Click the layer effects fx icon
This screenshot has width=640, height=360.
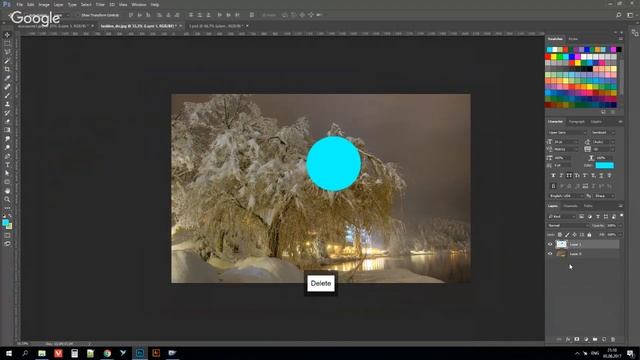(568, 339)
